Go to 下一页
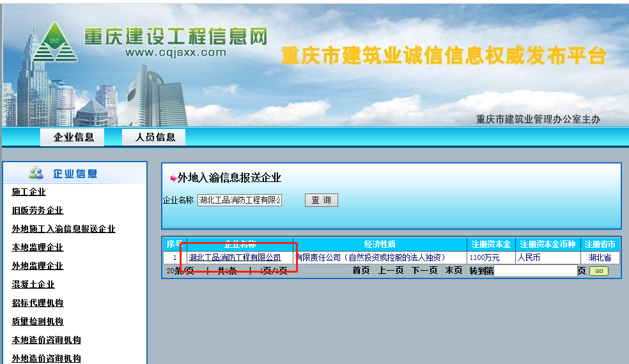 (424, 271)
